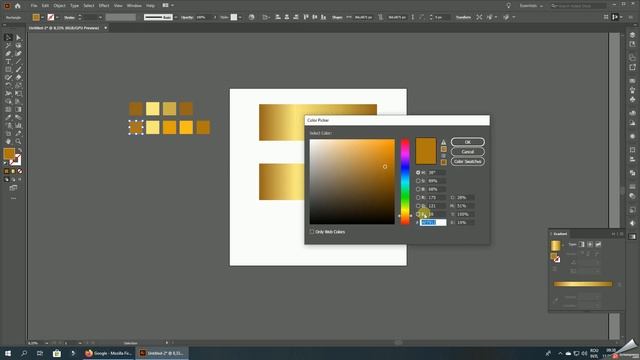Screen dimensions: 640x360
Task: Click the hex color input field
Action: (x=433, y=222)
